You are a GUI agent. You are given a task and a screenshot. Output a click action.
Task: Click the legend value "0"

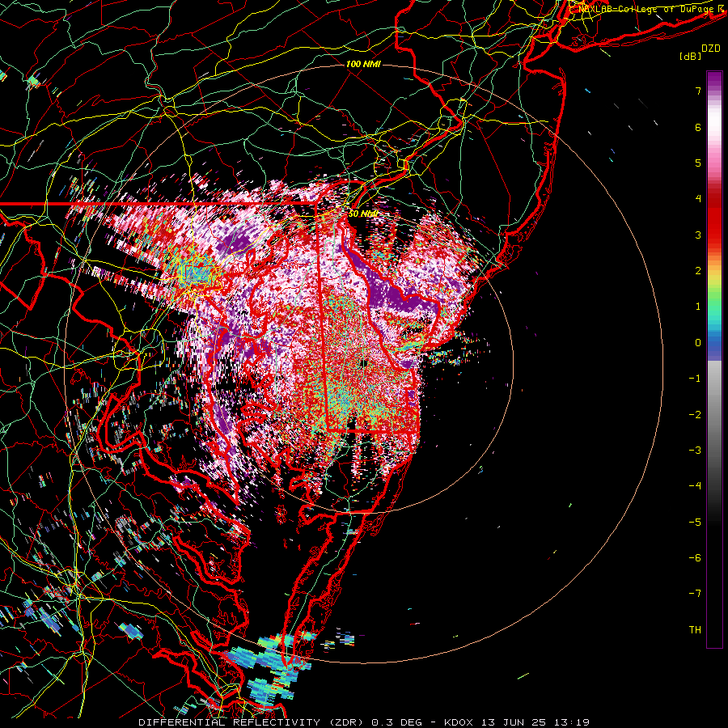click(x=698, y=343)
